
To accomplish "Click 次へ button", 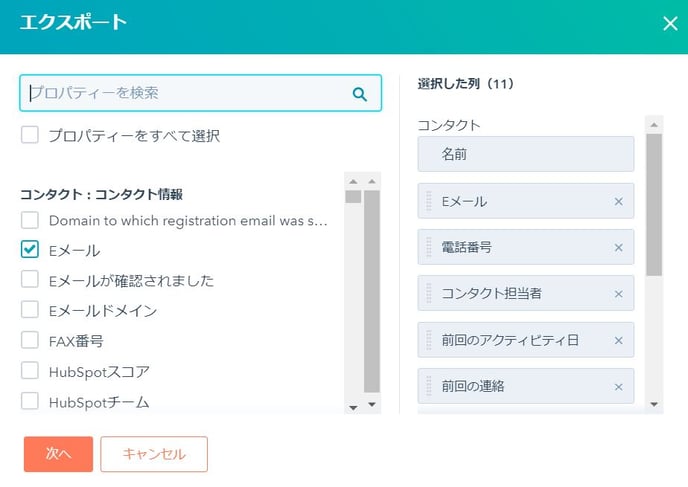I will tap(58, 454).
